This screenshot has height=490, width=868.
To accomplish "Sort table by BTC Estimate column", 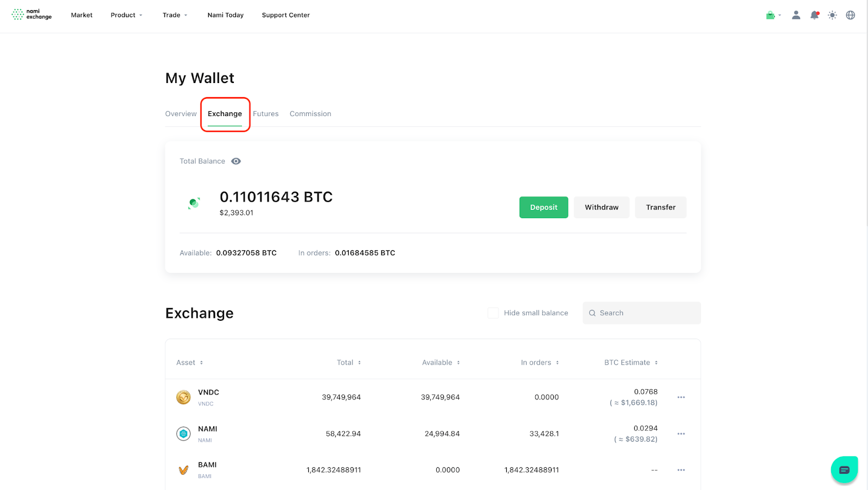I will pos(631,362).
